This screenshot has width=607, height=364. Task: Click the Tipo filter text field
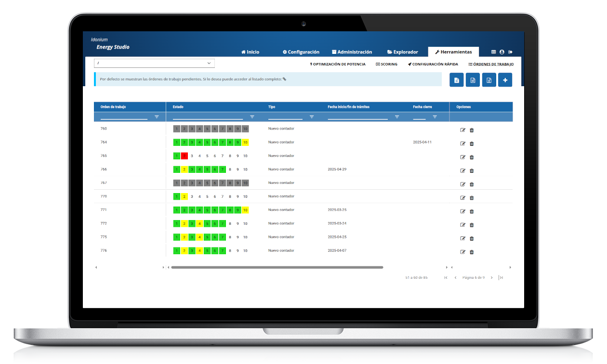pyautogui.click(x=285, y=117)
